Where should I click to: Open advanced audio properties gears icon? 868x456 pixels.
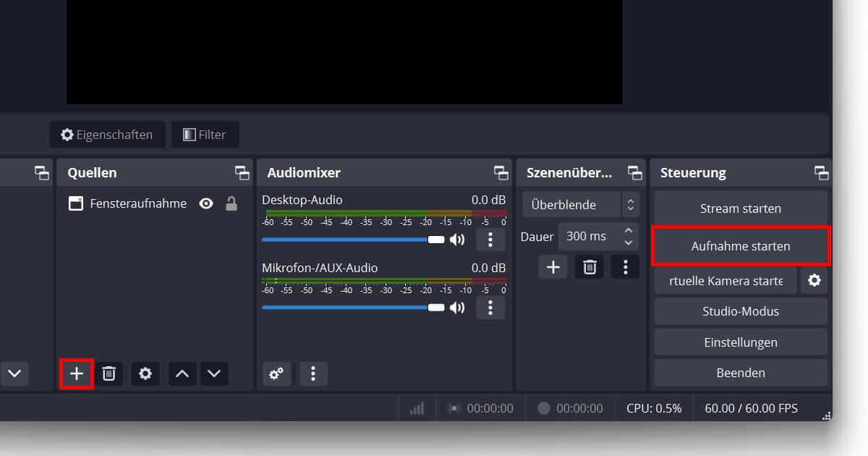point(276,373)
